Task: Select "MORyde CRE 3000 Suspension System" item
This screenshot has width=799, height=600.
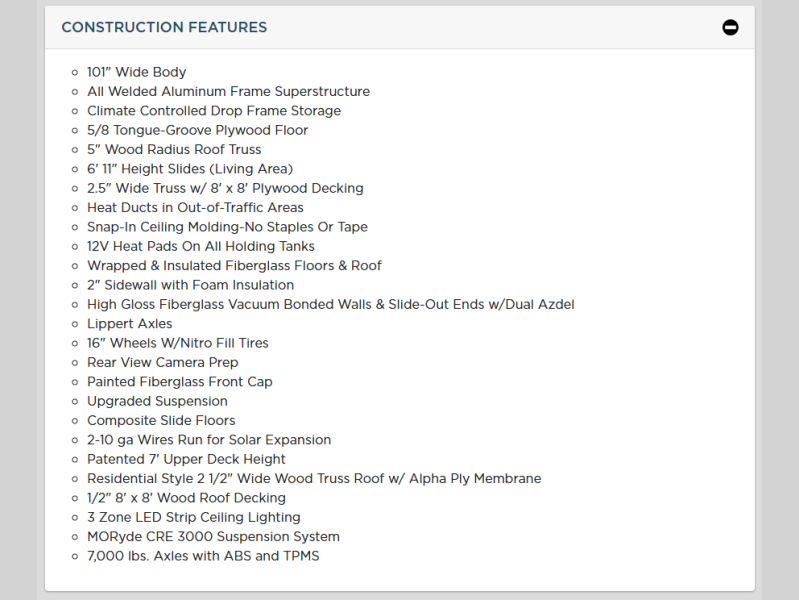Action: (213, 537)
